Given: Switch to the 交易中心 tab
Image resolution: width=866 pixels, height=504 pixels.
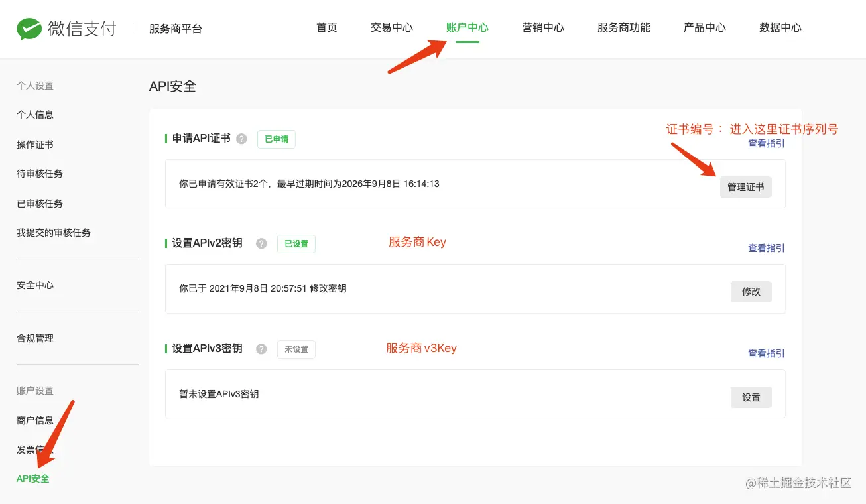Looking at the screenshot, I should pos(392,27).
